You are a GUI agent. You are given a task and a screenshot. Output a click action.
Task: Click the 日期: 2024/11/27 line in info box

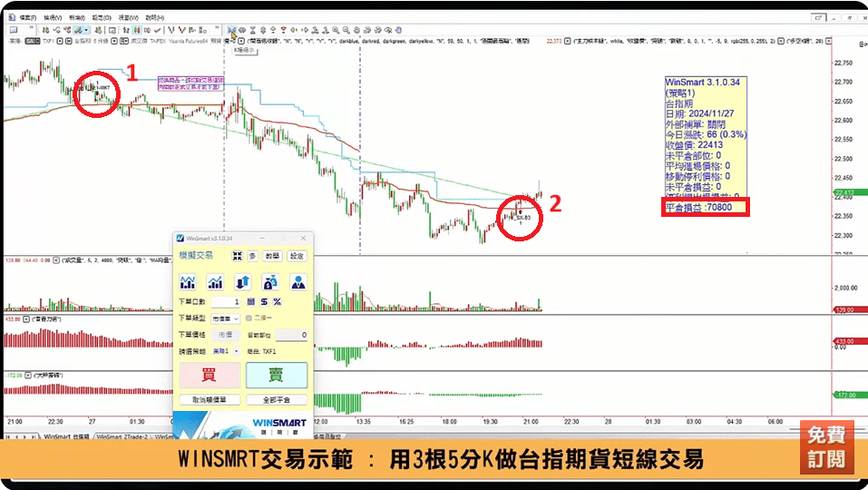click(699, 113)
